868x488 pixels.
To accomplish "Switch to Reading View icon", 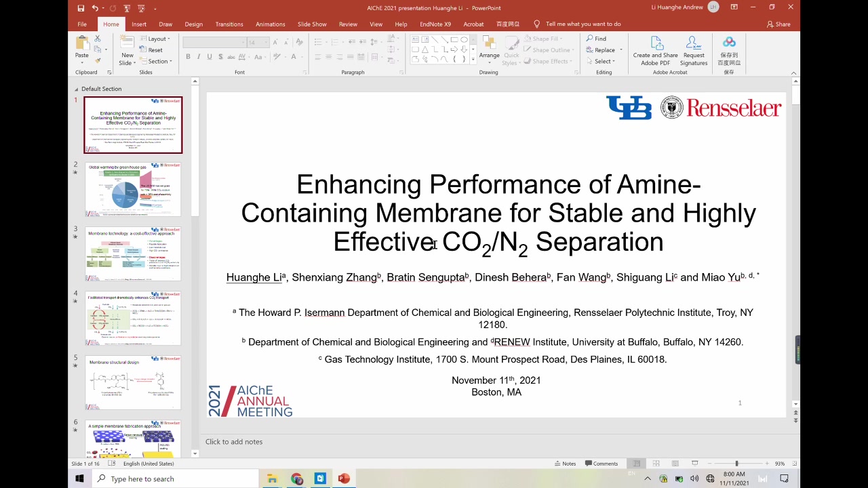I will click(675, 464).
